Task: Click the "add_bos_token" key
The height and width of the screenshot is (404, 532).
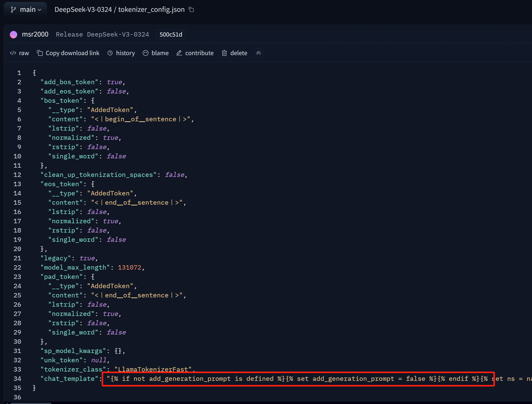Action: click(x=69, y=82)
